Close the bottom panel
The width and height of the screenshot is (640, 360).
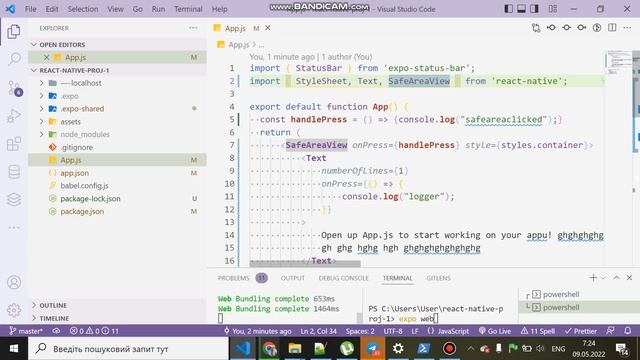coord(629,278)
